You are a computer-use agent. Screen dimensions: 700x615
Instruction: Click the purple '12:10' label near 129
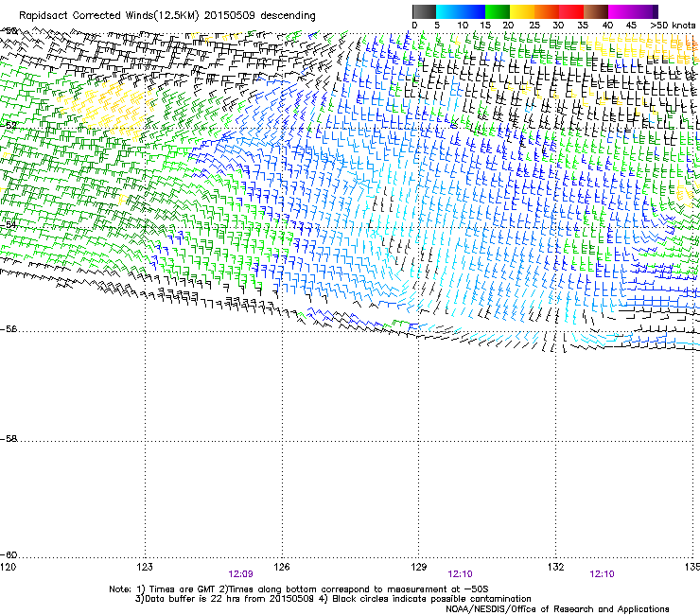pyautogui.click(x=460, y=574)
